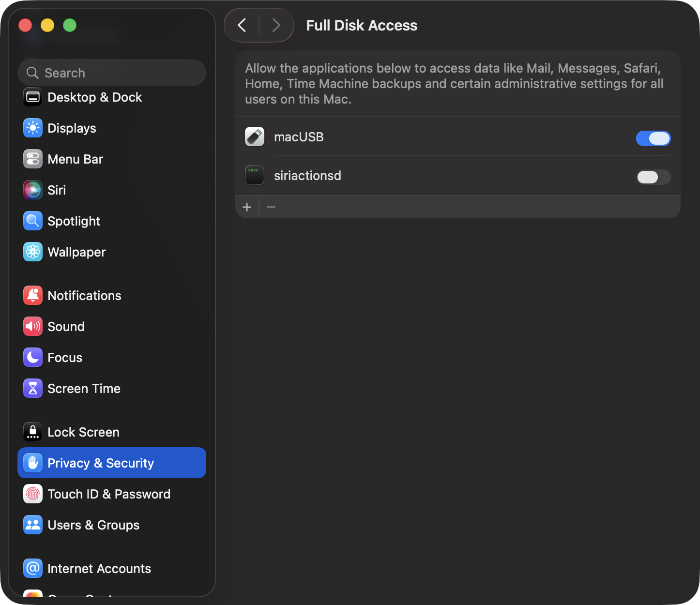Select the siriactionsd row label
The image size is (700, 605).
click(x=307, y=176)
